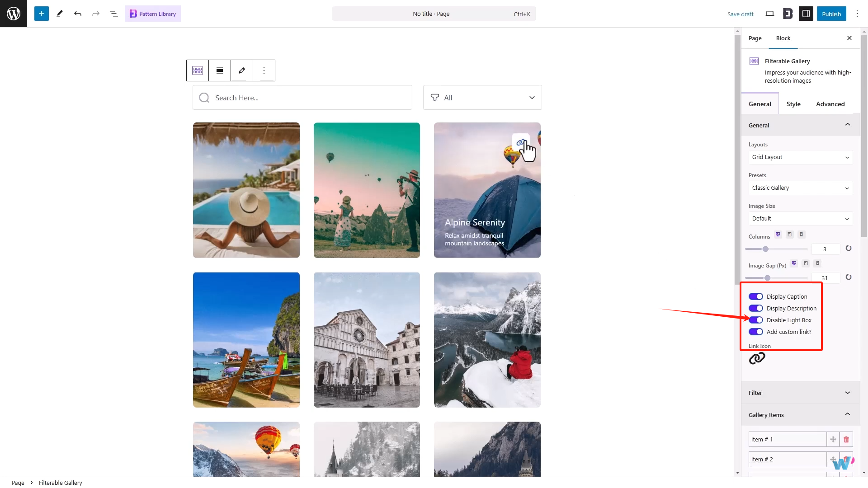
Task: Open the block inserter
Action: tap(41, 14)
